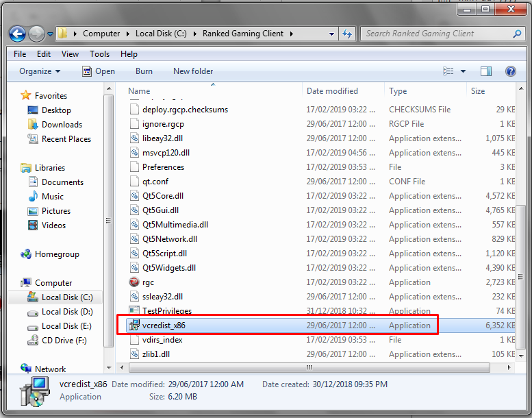Click Burn in the toolbar

click(x=144, y=71)
